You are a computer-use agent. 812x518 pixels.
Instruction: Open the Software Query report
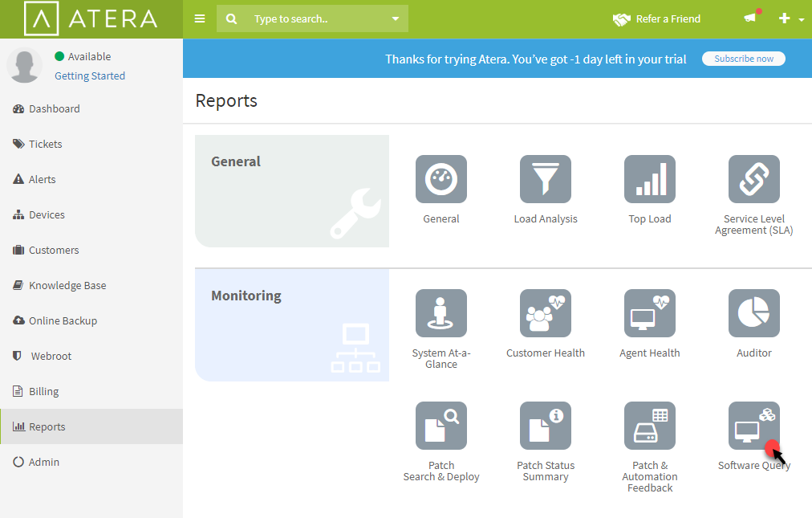754,426
